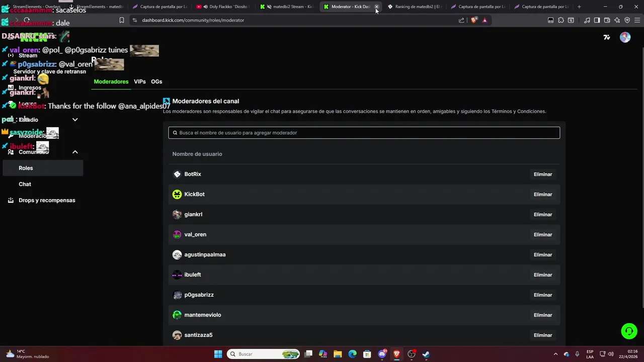Click the Brave Rewards triangle icon

pyautogui.click(x=485, y=20)
